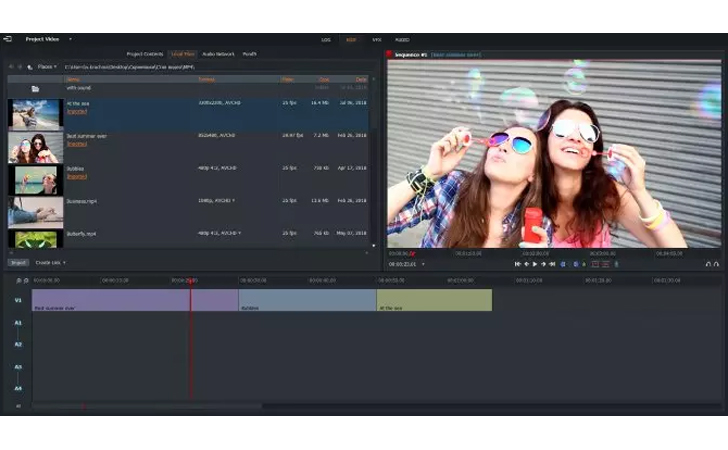
Task: Click the right headphone audio icon
Action: (x=716, y=264)
